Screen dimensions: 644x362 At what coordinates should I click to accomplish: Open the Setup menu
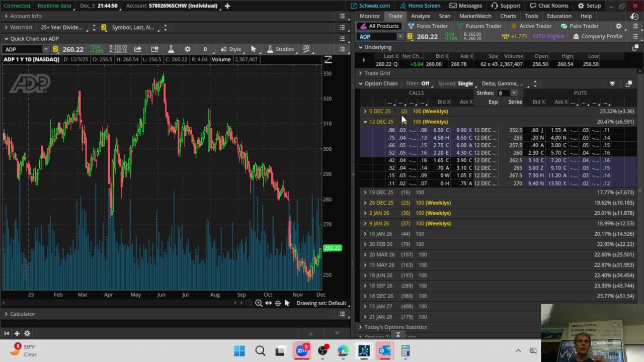(589, 6)
